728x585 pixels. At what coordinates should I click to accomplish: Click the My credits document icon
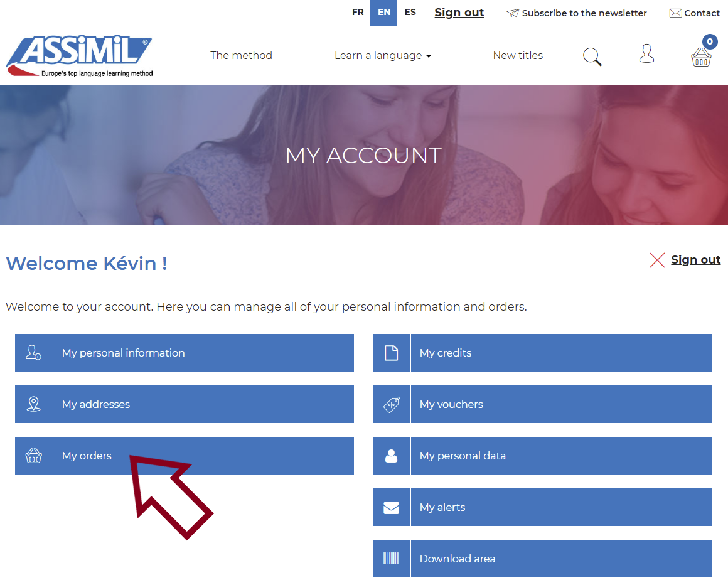click(392, 353)
